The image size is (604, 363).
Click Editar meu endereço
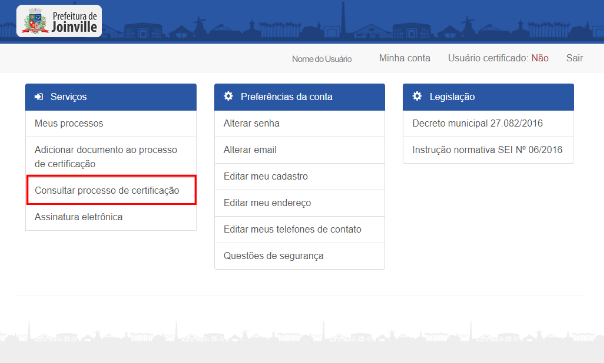[x=299, y=203]
